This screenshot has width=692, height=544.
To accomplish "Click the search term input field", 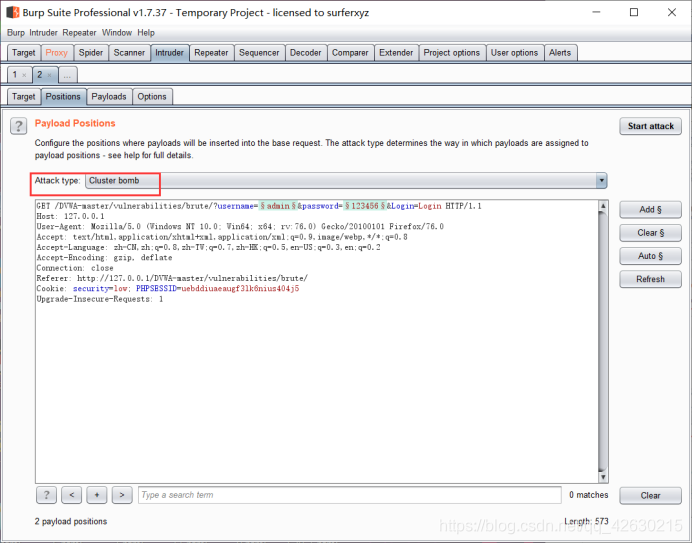I will click(x=350, y=495).
